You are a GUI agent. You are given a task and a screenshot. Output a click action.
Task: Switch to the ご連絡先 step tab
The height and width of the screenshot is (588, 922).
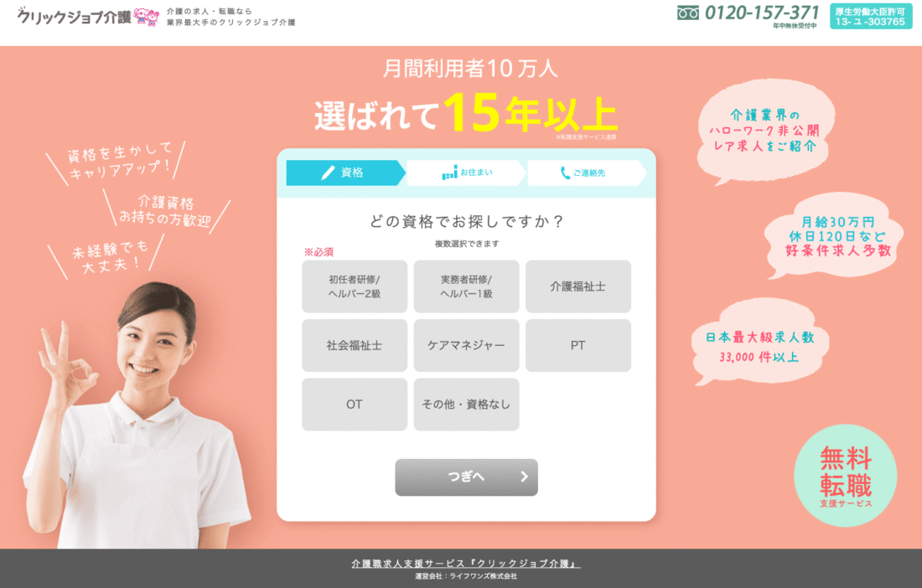coord(587,173)
